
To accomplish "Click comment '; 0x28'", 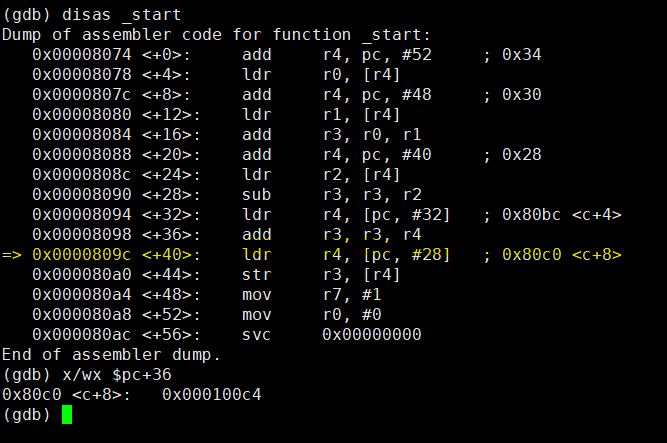I will pyautogui.click(x=513, y=155).
